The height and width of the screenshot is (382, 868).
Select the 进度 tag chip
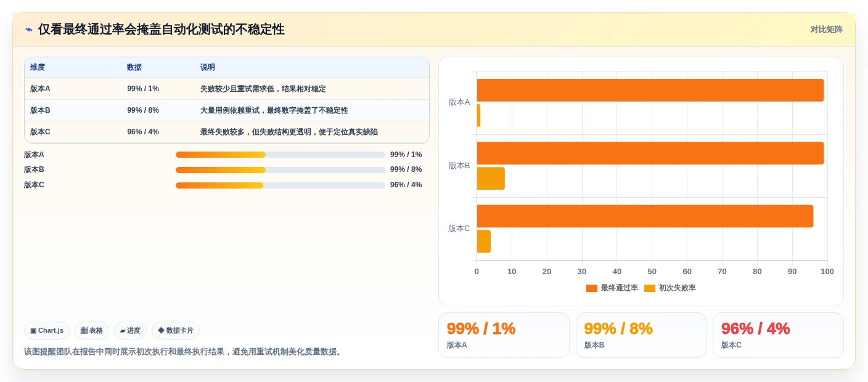(130, 331)
